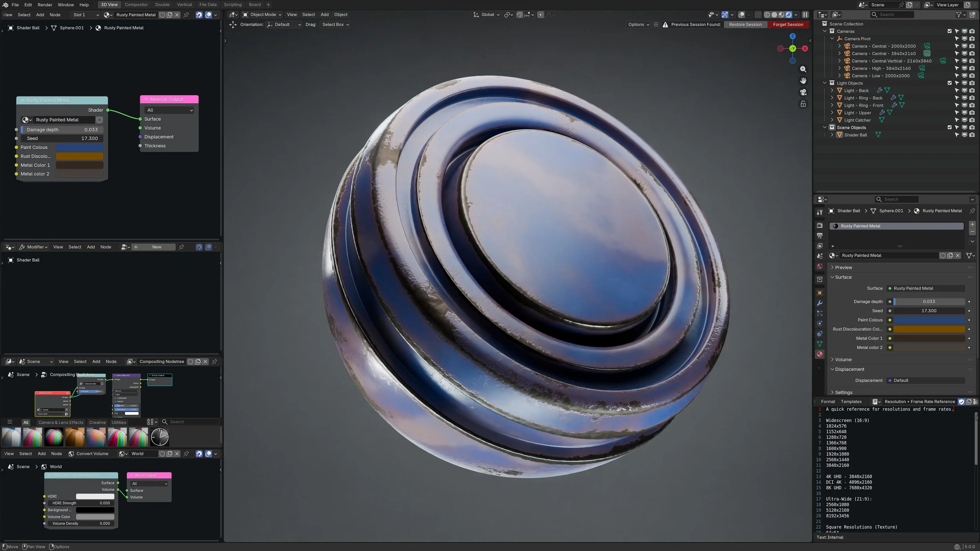Screen dimensions: 980x551
Task: Expand Shader Ball in the outliner
Action: [x=832, y=135]
